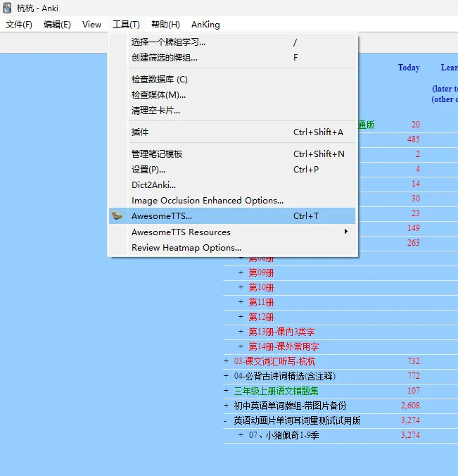Screen dimensions: 458x476
Task: Open deck 第13册-课内3类字
Action: click(x=282, y=332)
